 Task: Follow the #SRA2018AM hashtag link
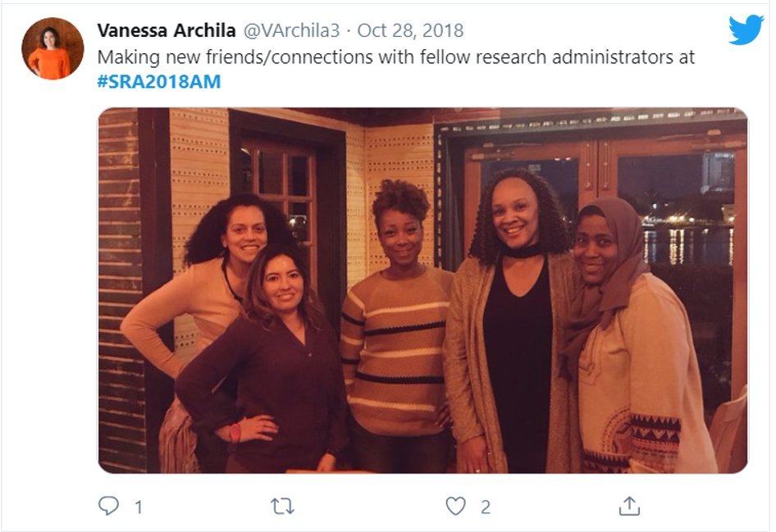159,82
